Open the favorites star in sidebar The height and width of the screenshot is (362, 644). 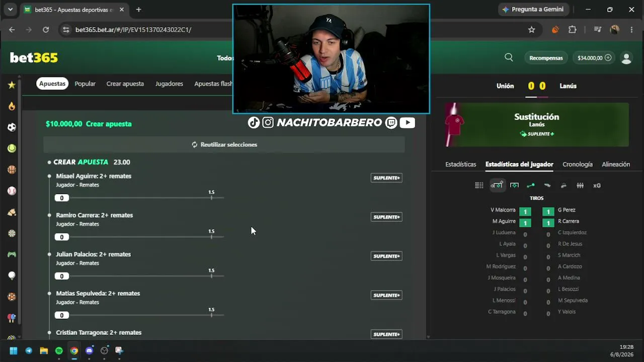tap(12, 85)
